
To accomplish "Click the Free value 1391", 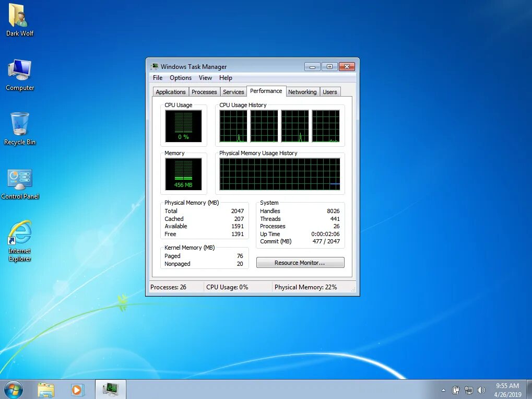I will coord(238,234).
